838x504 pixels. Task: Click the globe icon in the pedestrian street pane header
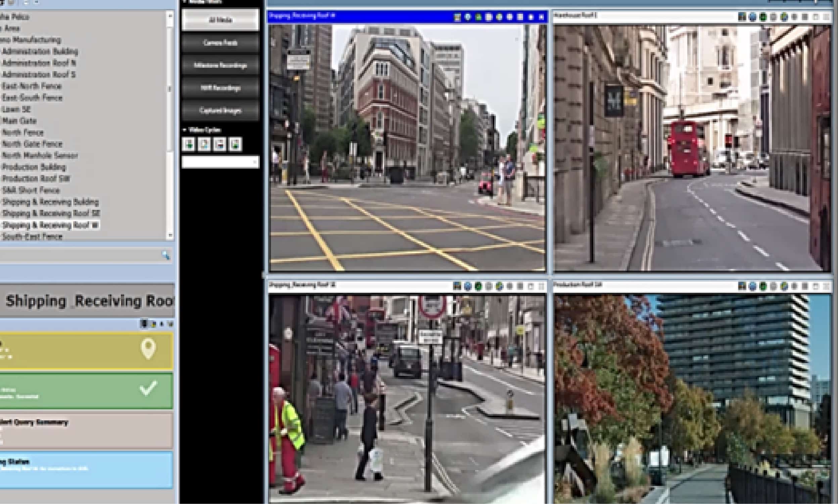pyautogui.click(x=499, y=286)
